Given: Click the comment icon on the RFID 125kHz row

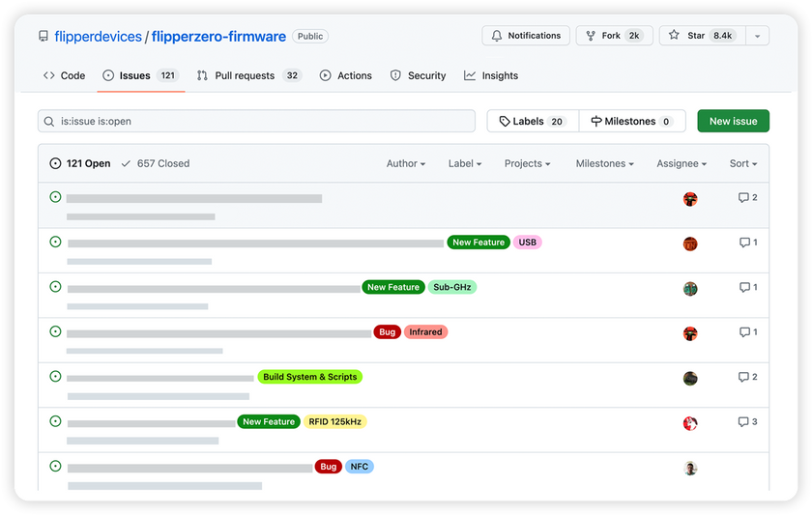Looking at the screenshot, I should click(x=743, y=422).
